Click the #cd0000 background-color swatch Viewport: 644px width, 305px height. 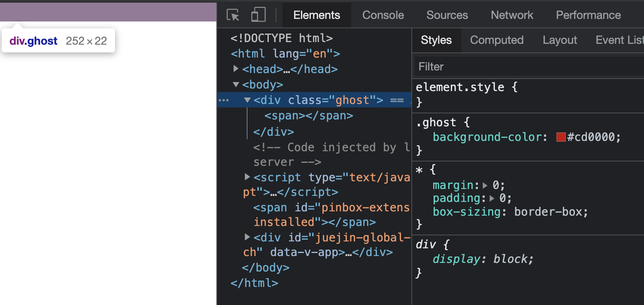tap(560, 137)
